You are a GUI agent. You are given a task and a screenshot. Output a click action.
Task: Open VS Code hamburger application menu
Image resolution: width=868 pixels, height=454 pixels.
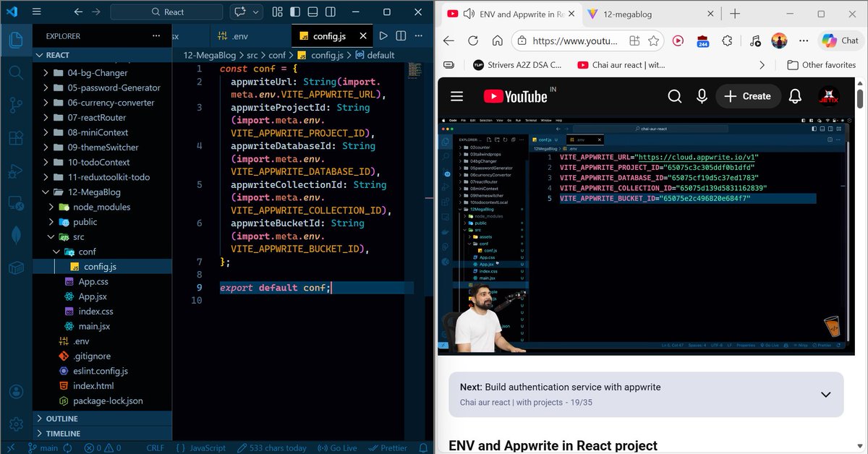coord(37,12)
